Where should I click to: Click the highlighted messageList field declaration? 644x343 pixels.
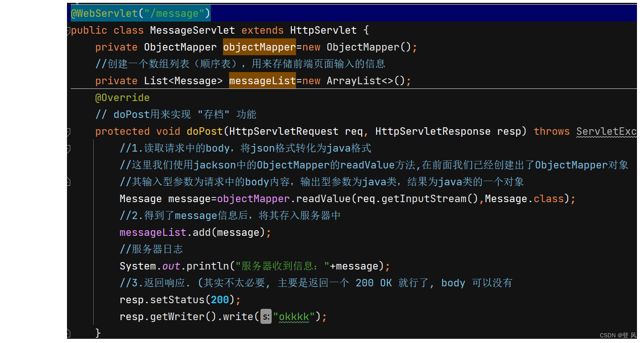coord(262,81)
